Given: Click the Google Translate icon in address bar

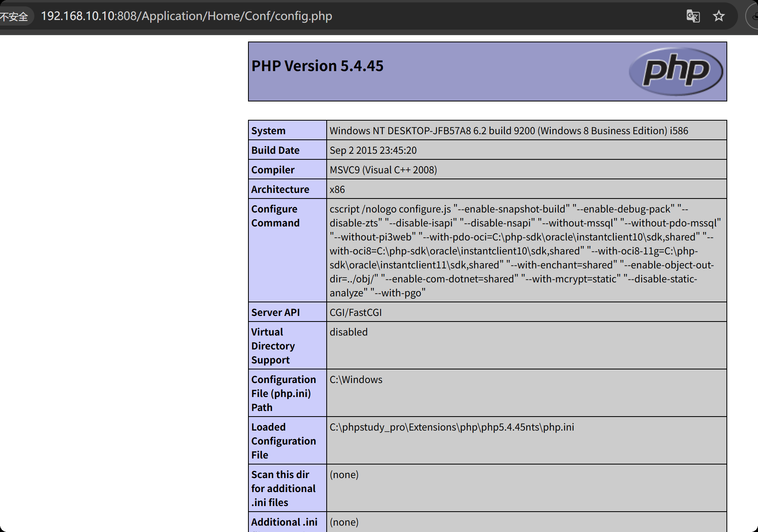Looking at the screenshot, I should coord(693,16).
